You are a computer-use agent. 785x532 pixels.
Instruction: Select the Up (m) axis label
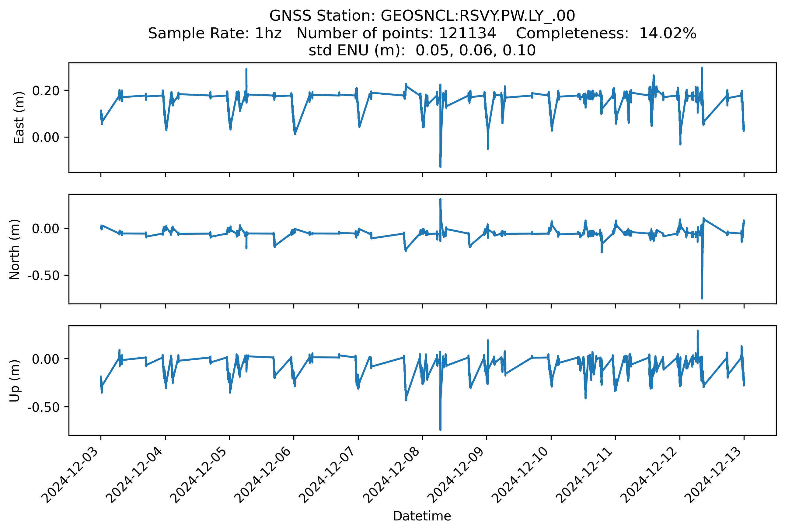[x=15, y=381]
